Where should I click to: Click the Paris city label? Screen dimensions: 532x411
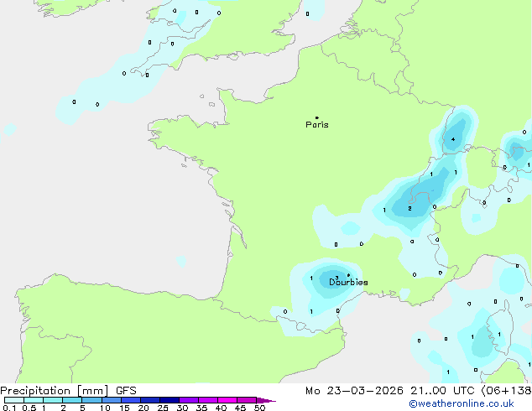click(x=317, y=125)
